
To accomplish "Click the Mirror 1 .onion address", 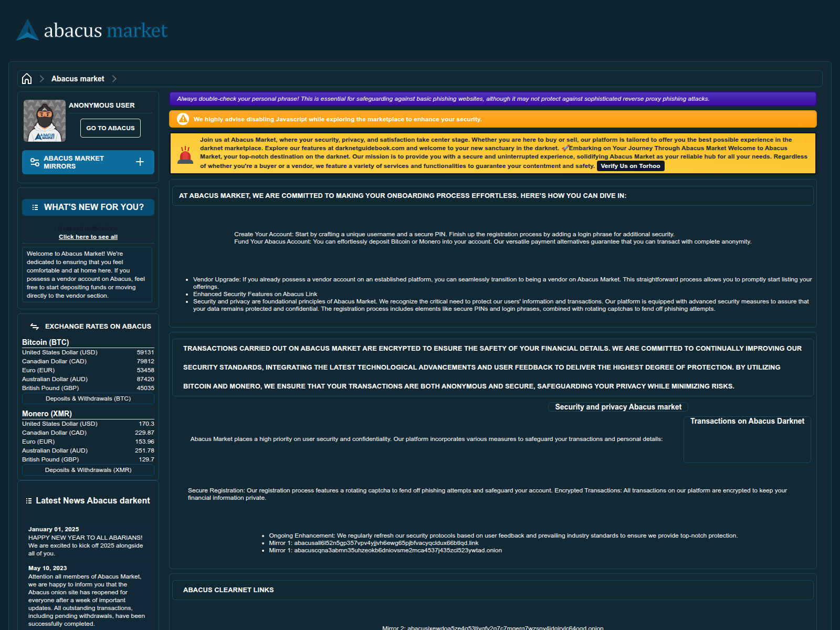I will click(398, 550).
